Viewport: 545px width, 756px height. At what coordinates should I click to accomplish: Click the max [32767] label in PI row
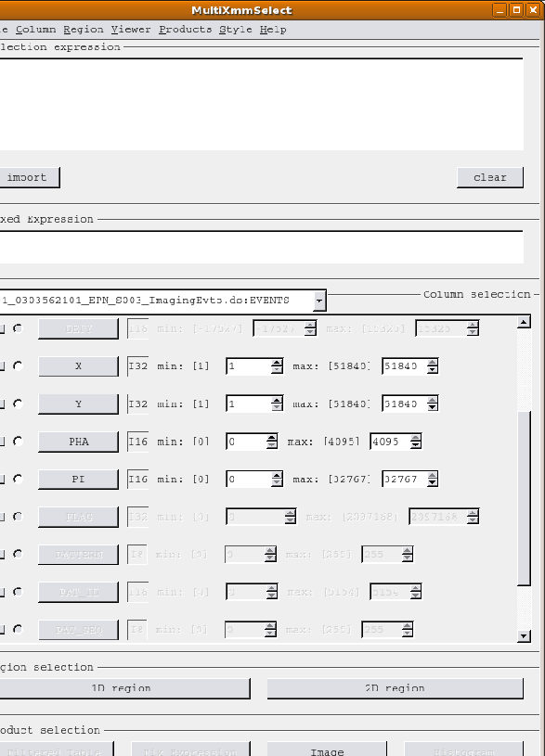(x=331, y=479)
